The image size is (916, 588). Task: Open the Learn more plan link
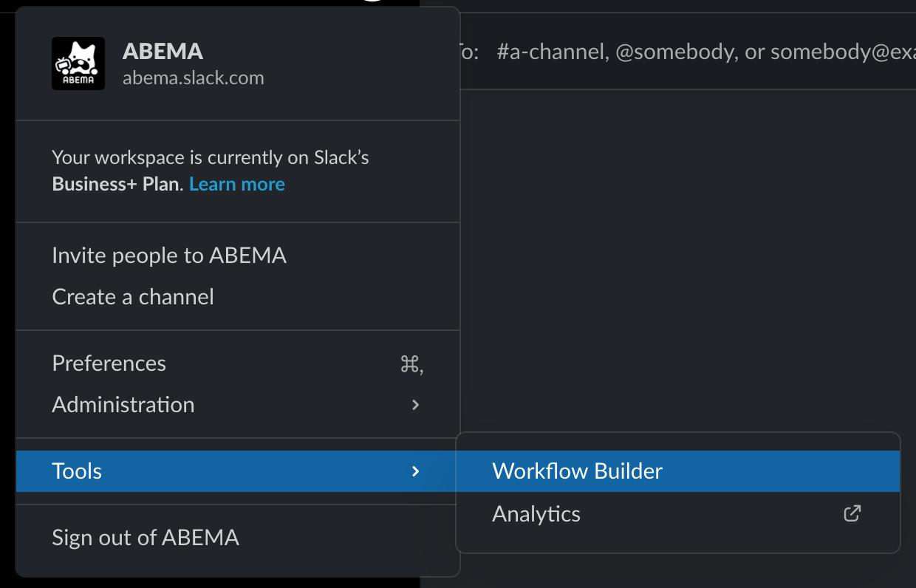237,184
